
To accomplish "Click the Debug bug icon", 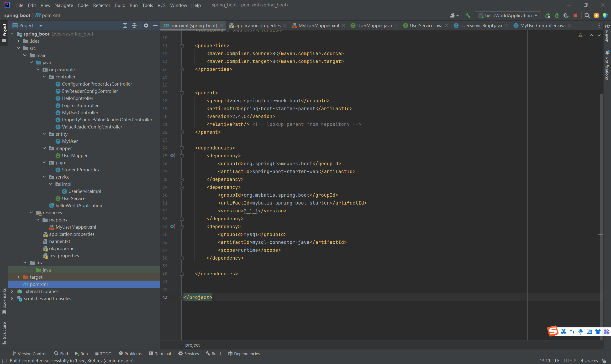I will click(557, 16).
